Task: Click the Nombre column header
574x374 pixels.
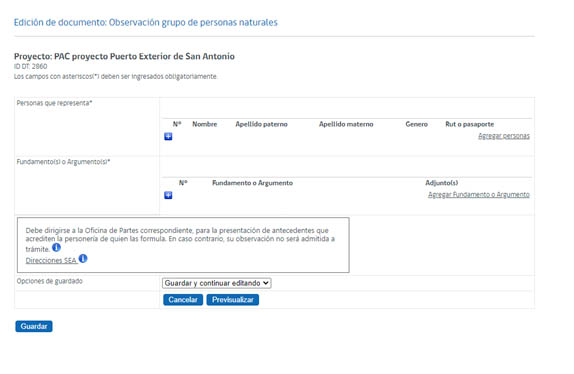Action: tap(205, 124)
